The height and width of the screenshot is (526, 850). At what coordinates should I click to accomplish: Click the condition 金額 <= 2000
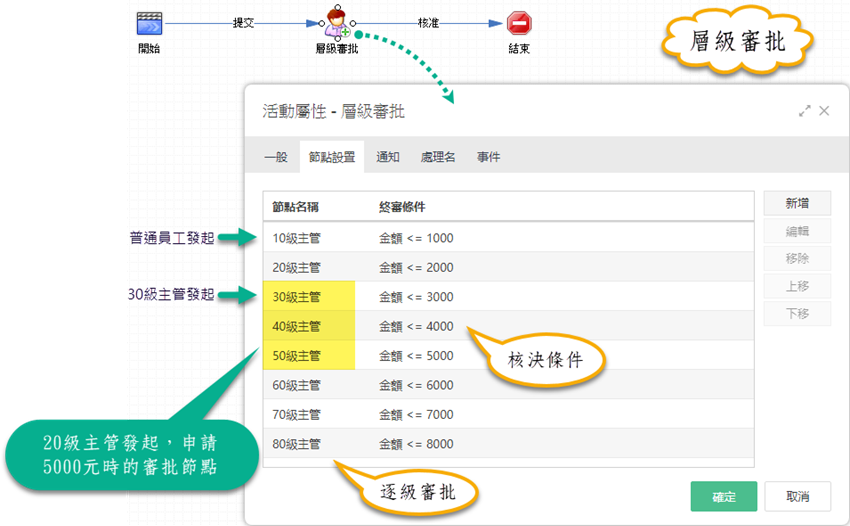(x=416, y=267)
